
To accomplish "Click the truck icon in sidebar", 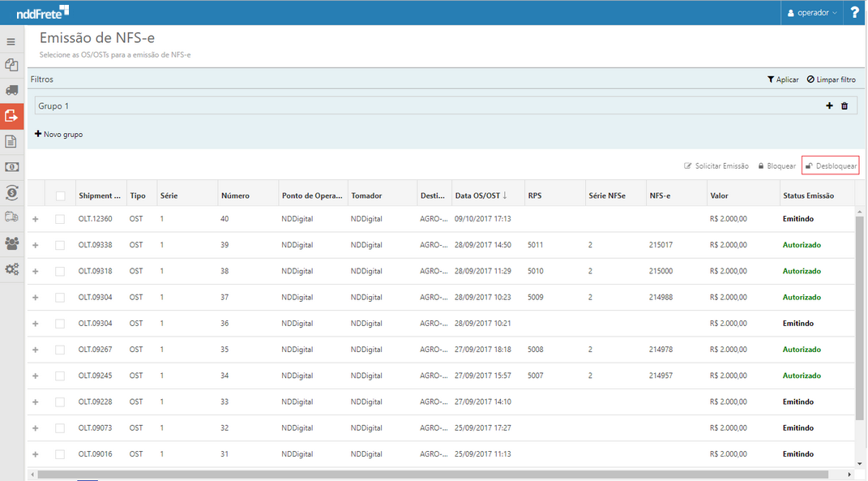I will [x=11, y=90].
